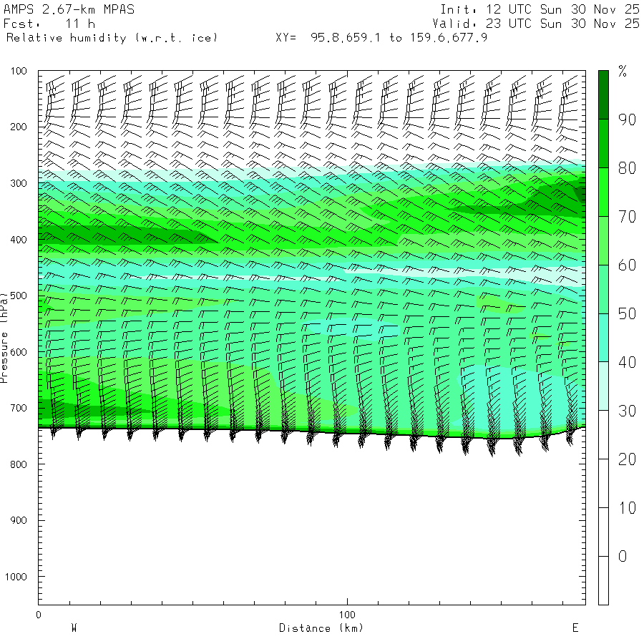Click the title text "AMPS 2.67-km MPAS"
The width and height of the screenshot is (644, 644).
coord(69,9)
